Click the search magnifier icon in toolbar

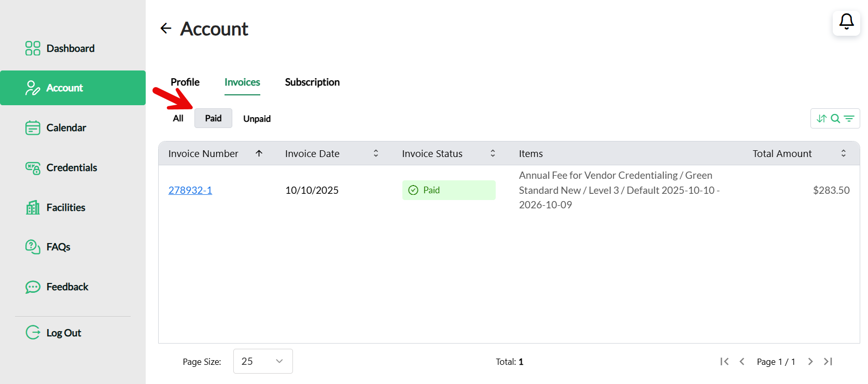[835, 119]
